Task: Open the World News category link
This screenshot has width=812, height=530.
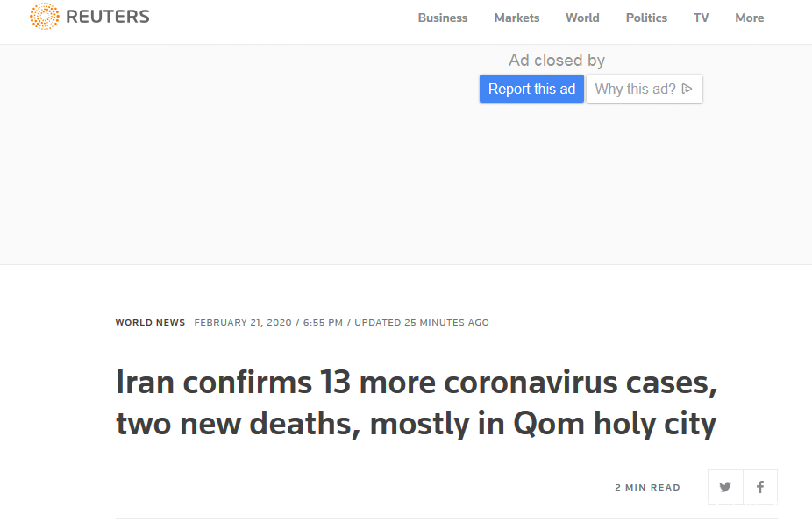Action: pos(150,322)
